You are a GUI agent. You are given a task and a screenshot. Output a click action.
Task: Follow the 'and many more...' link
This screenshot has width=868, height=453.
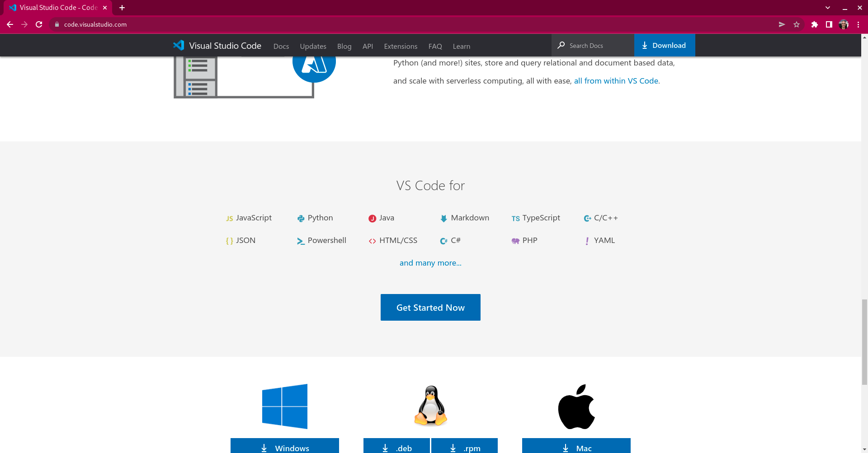[430, 263]
